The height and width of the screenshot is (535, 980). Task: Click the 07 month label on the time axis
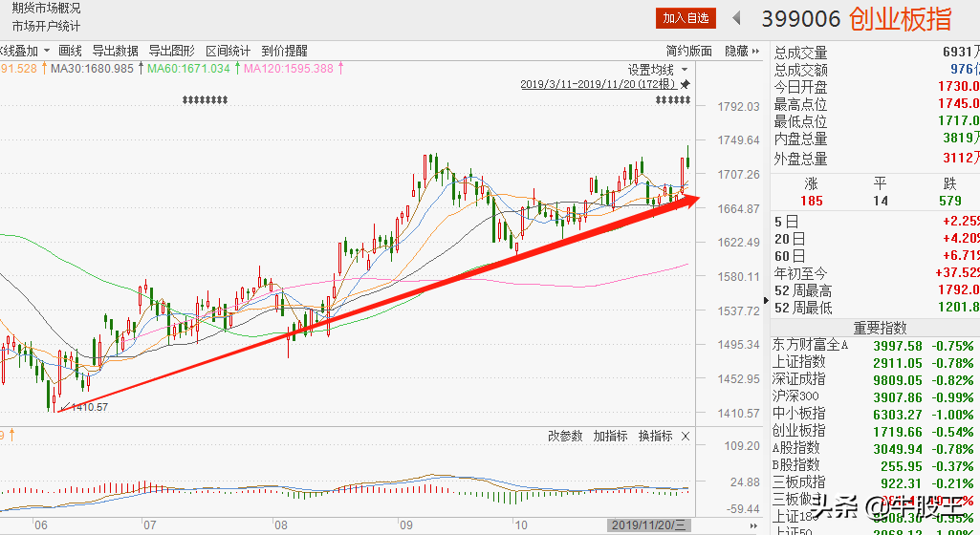click(x=149, y=525)
